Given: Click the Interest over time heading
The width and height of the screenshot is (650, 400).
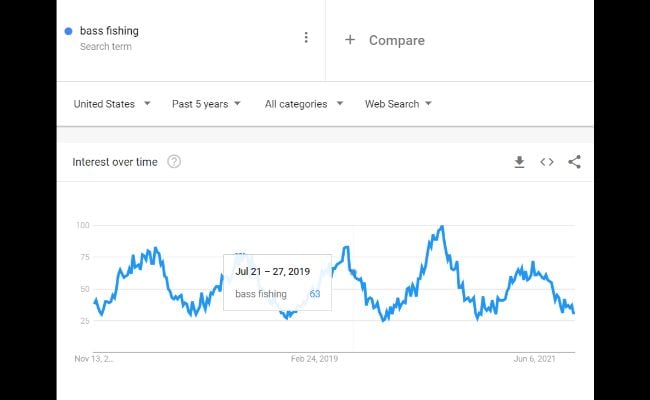Looking at the screenshot, I should 115,162.
